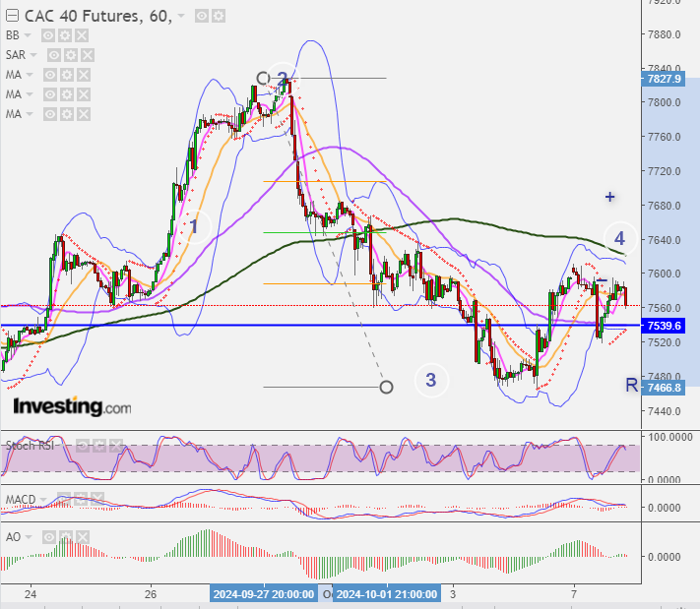Expand the first MA dropdown arrow
The width and height of the screenshot is (700, 609).
30,75
